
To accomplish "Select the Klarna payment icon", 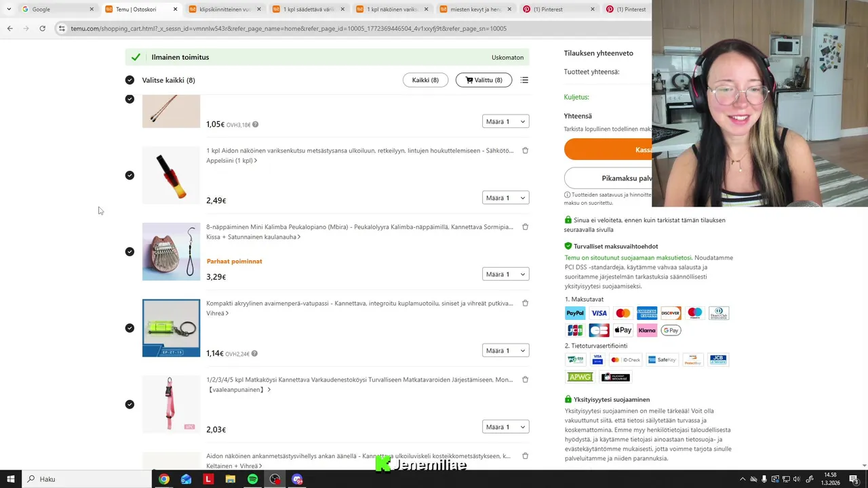I will pos(647,330).
